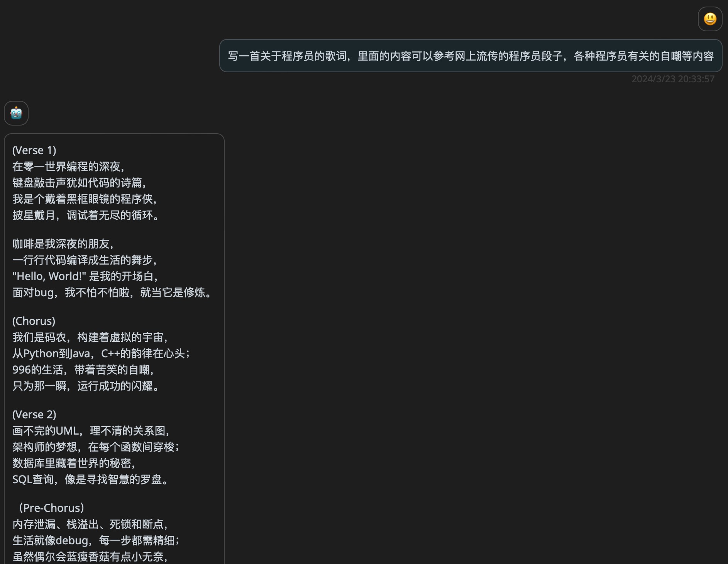Click the line 数据库里藏着世界的秘密

(x=74, y=463)
